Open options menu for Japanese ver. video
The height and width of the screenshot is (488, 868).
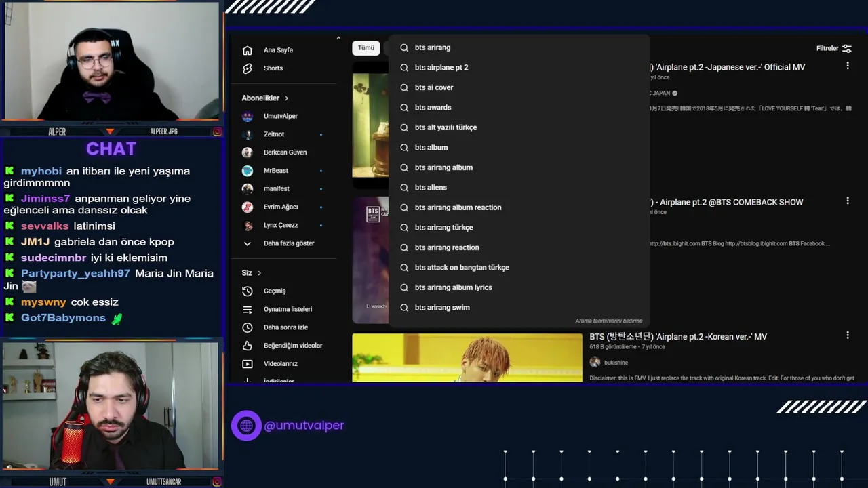[x=847, y=66]
